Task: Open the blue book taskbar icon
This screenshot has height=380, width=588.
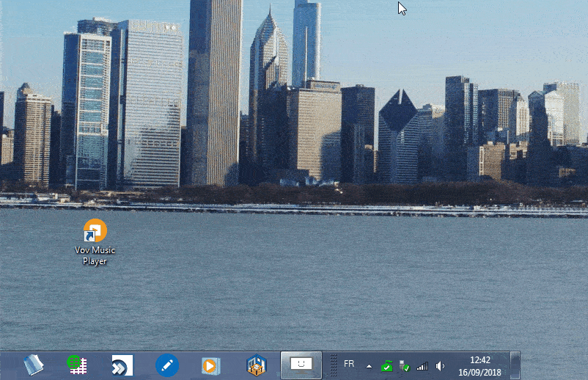Action: pyautogui.click(x=34, y=365)
